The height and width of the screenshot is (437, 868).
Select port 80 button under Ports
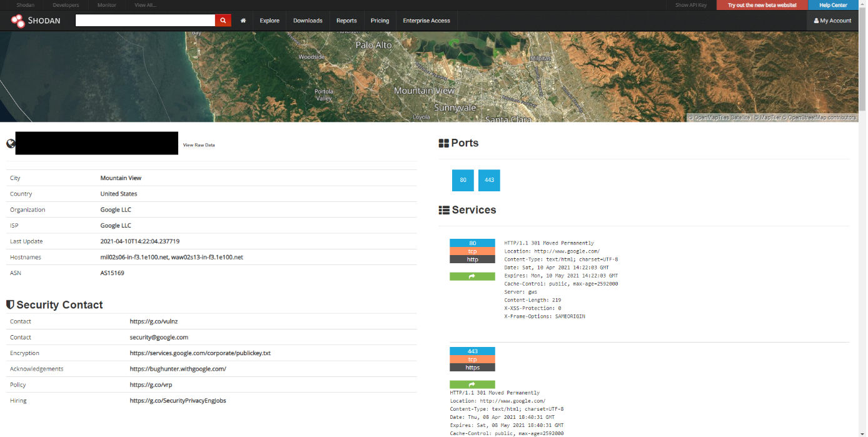[463, 180]
